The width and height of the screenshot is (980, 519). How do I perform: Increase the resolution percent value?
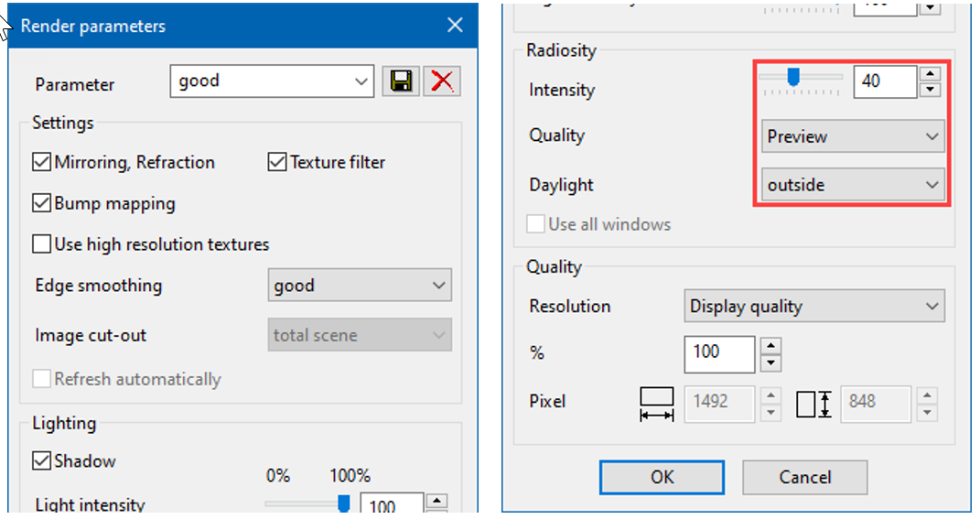coord(771,345)
